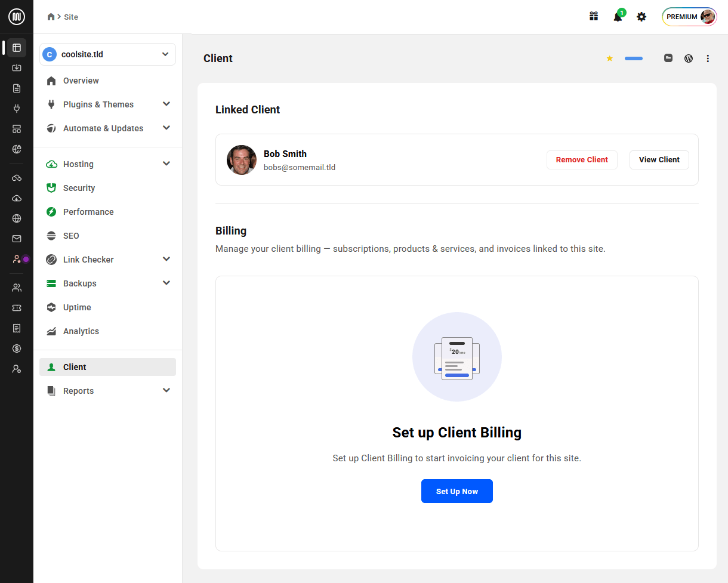The height and width of the screenshot is (583, 728).
Task: Expand the Backups chevron
Action: (166, 283)
